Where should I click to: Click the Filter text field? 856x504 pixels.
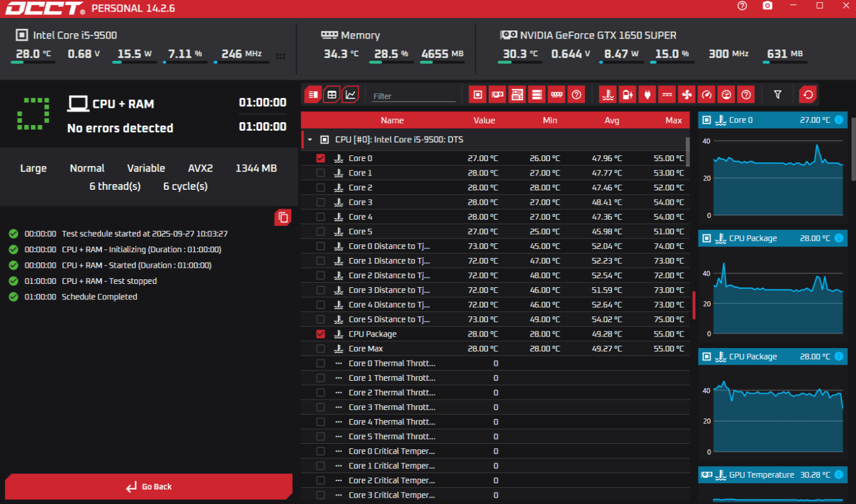(x=414, y=96)
